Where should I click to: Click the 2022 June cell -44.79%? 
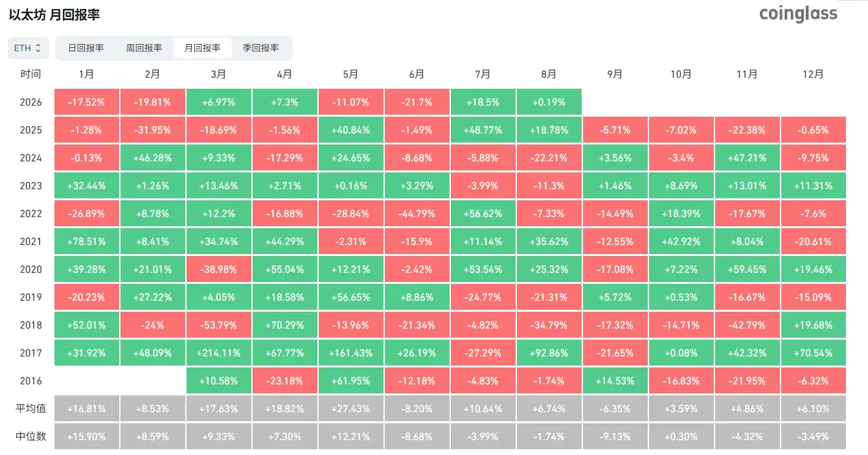[x=417, y=214]
